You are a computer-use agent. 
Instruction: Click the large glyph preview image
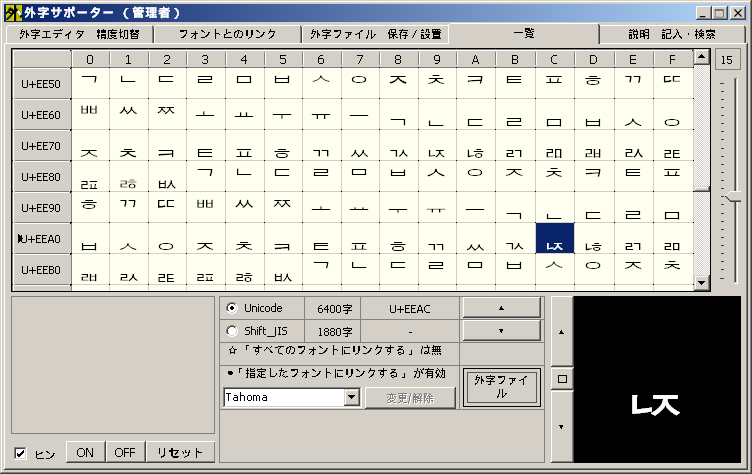coord(657,379)
